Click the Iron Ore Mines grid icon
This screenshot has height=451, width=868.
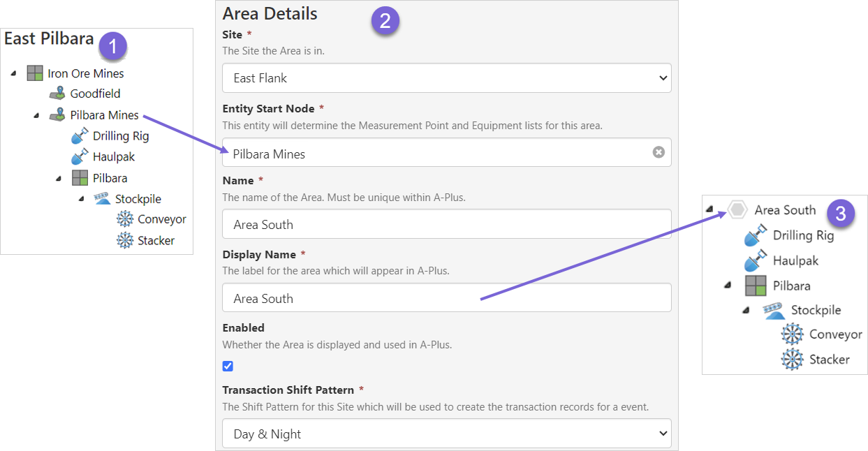click(x=35, y=73)
